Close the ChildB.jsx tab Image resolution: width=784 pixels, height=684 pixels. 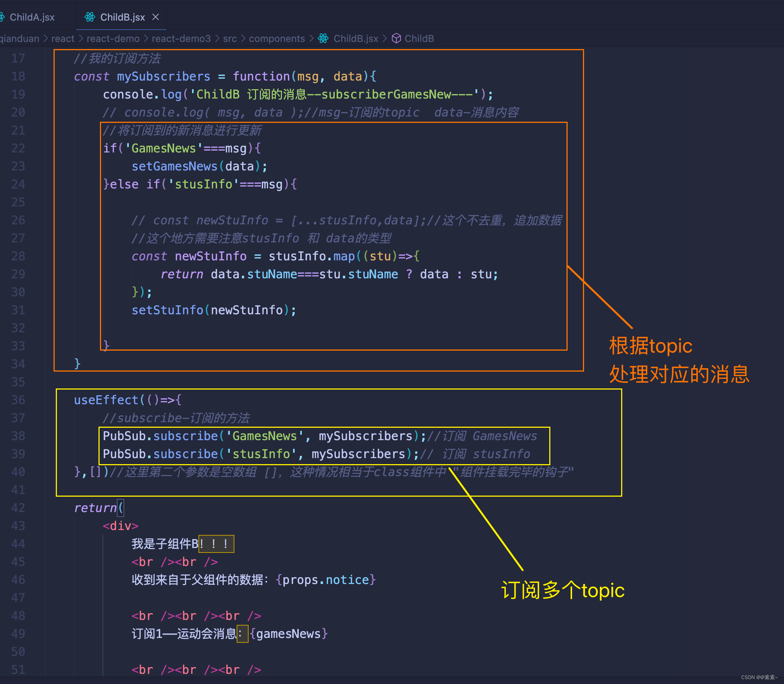tap(156, 17)
